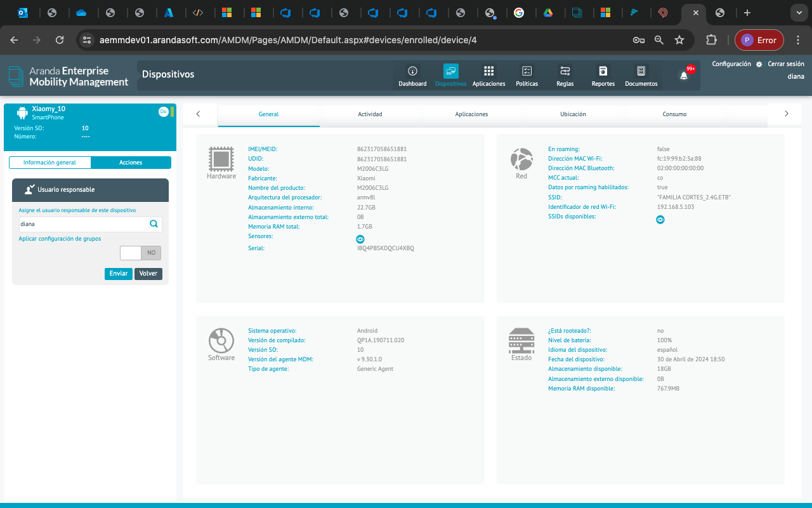Switch to the Ubicación tab
The height and width of the screenshot is (508, 812).
(573, 114)
